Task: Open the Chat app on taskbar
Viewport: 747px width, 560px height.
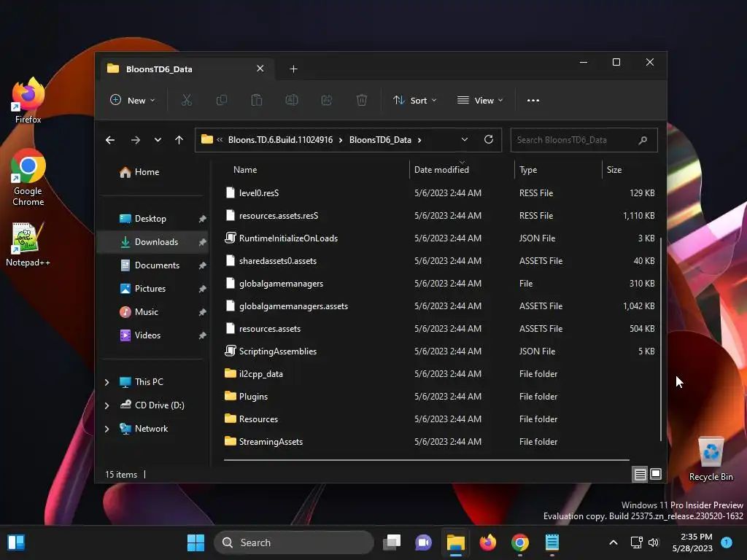Action: 424,542
